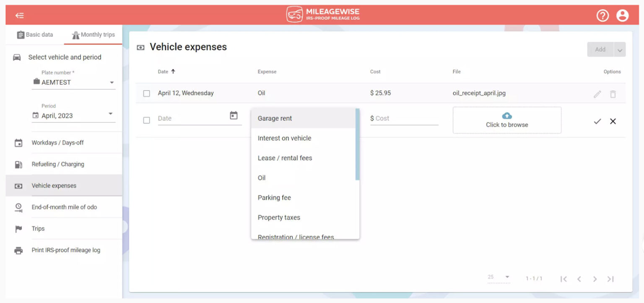Open Print IRS-proof mileage log
This screenshot has width=644, height=303.
[x=65, y=250]
